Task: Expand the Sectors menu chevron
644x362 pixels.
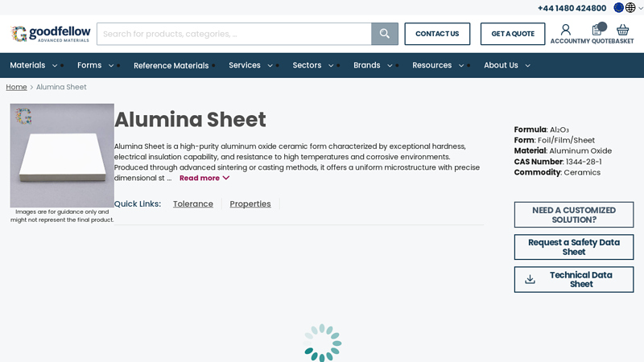Action: point(331,66)
